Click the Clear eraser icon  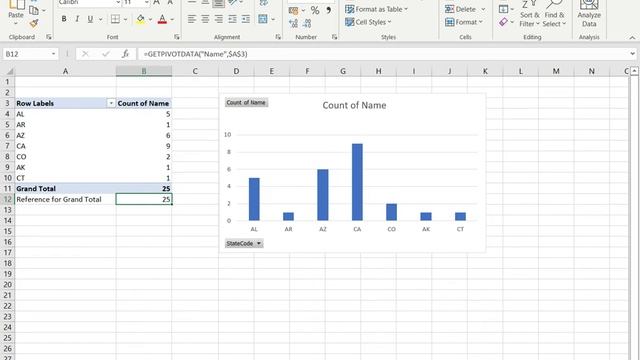(x=504, y=22)
